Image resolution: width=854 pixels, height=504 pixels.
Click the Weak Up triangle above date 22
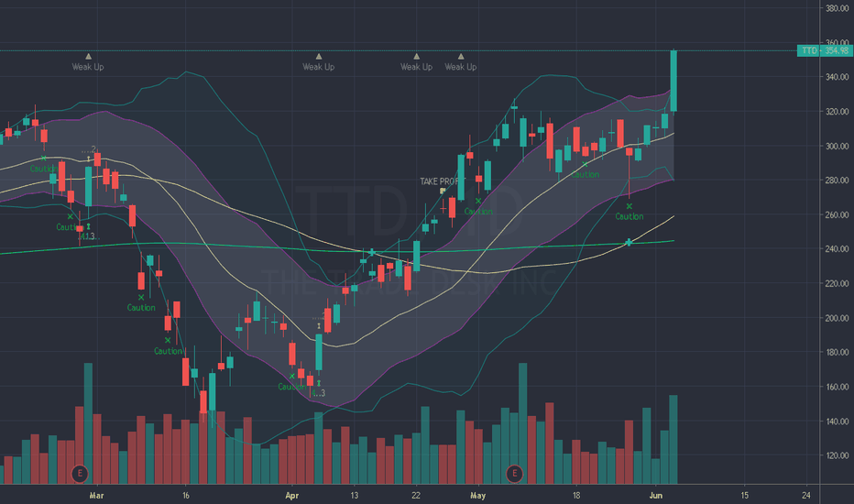(x=416, y=56)
